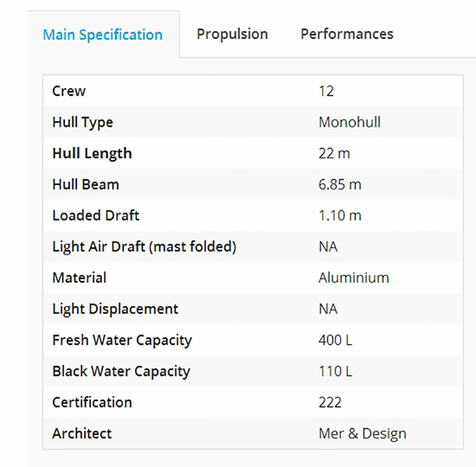This screenshot has height=467, width=476.
Task: Click the 6.85 m beam value
Action: tap(340, 185)
